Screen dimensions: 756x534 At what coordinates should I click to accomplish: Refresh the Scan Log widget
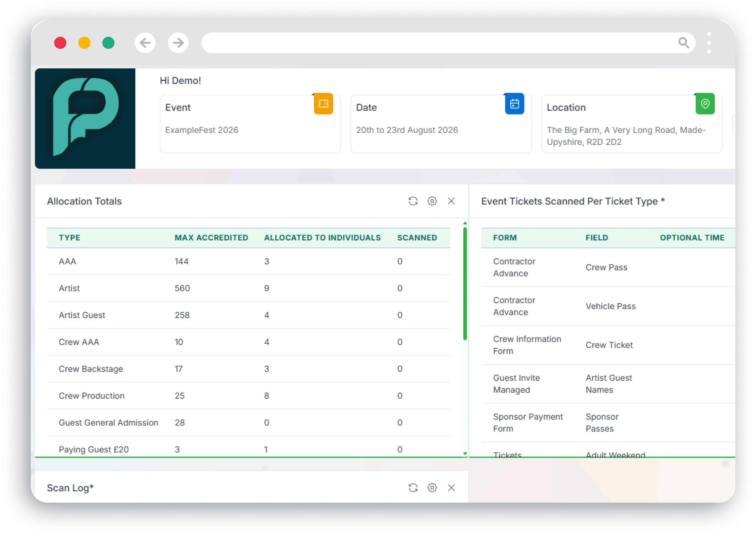(x=413, y=488)
